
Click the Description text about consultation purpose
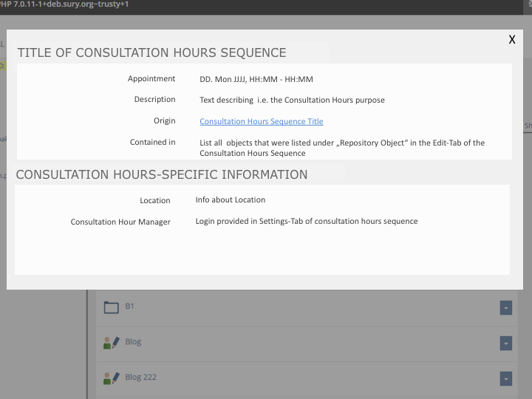click(x=292, y=100)
